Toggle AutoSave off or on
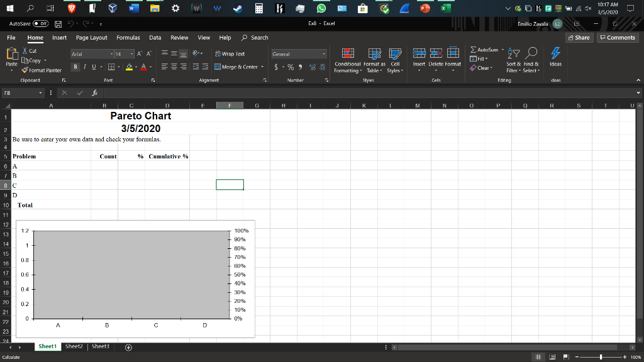 [40, 23]
